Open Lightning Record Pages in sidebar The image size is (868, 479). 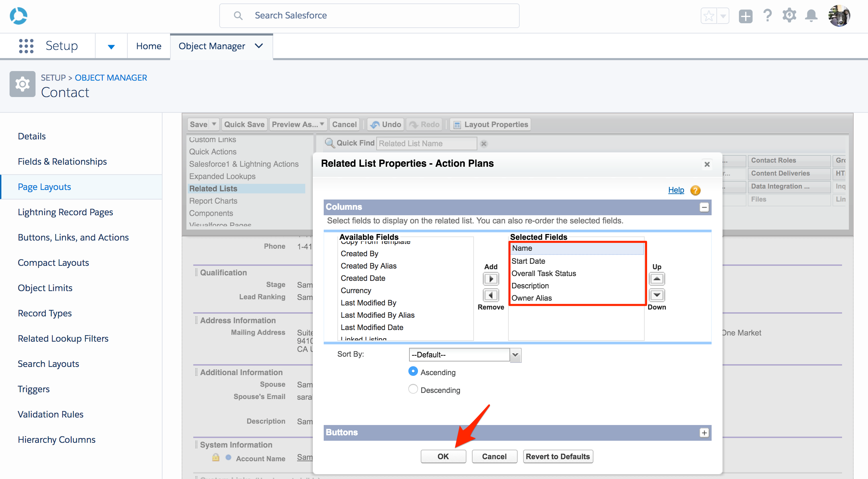point(65,212)
